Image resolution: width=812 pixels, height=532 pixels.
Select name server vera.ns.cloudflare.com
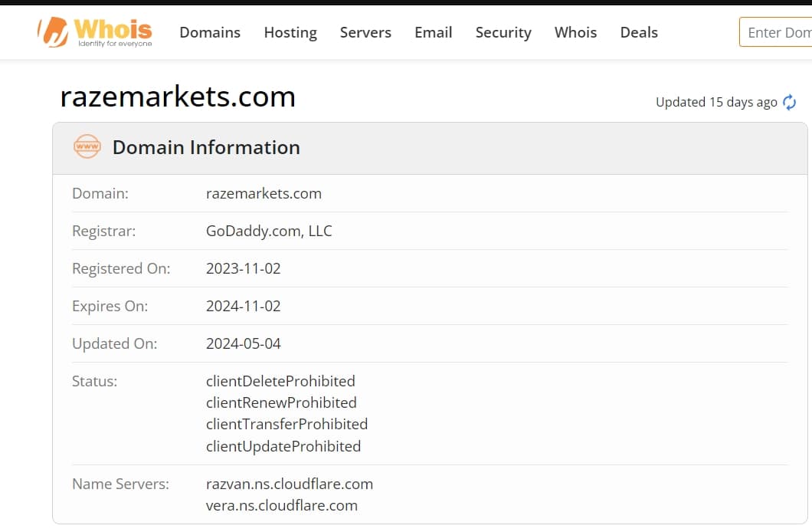(x=282, y=505)
